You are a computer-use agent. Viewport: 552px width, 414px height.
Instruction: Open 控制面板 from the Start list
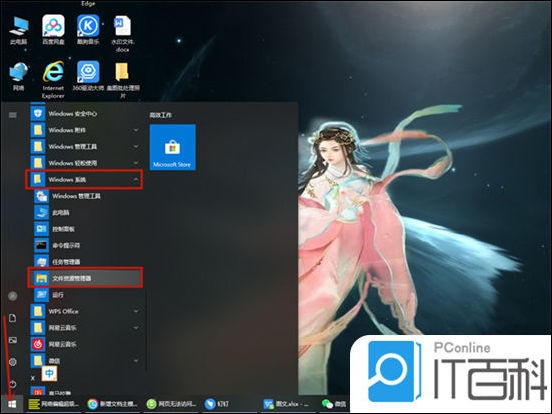(x=85, y=229)
